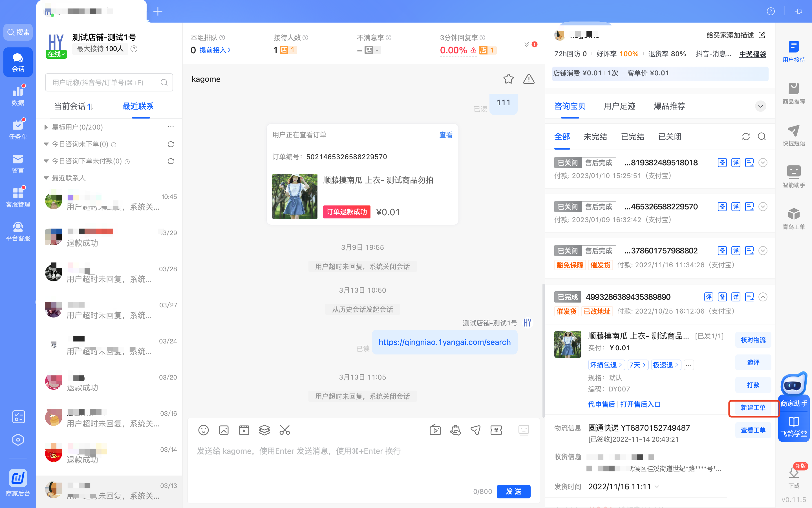Click the video clip icon in chat toolbar

click(x=244, y=430)
